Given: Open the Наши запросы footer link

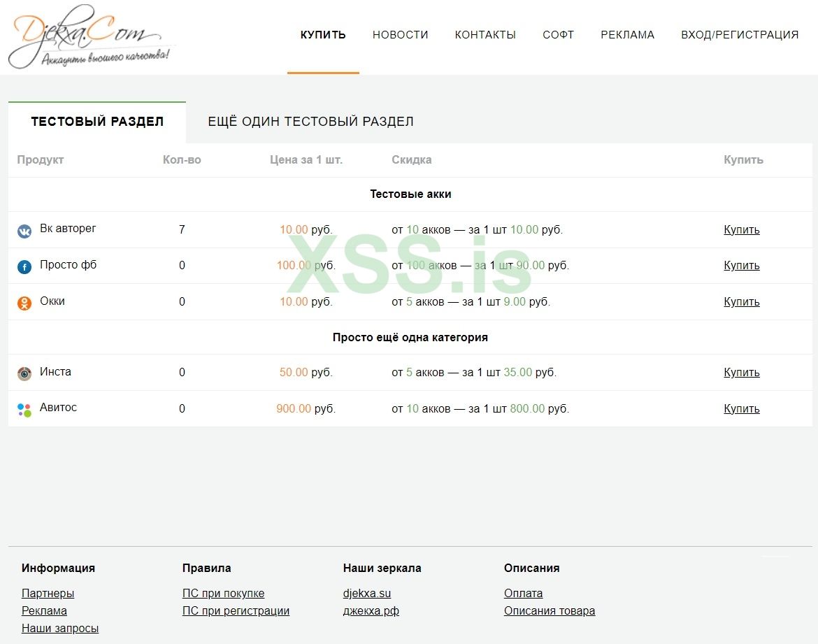Looking at the screenshot, I should point(60,629).
